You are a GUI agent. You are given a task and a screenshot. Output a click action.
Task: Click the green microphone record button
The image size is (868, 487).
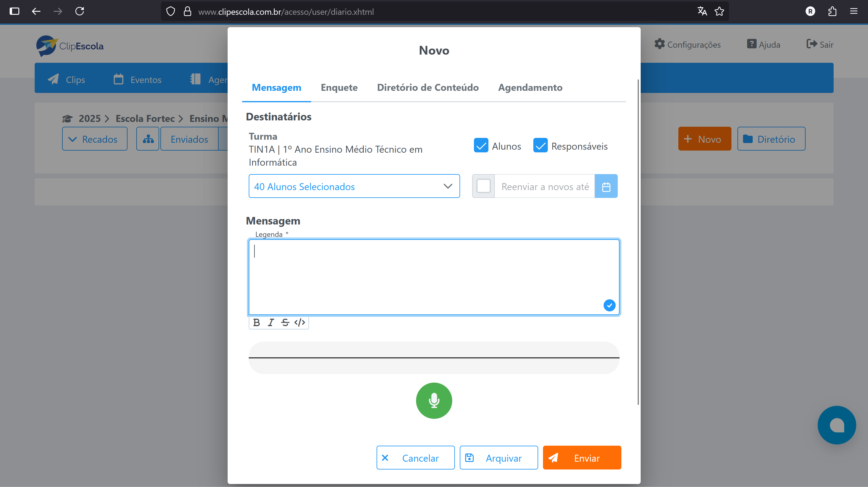pos(434,400)
